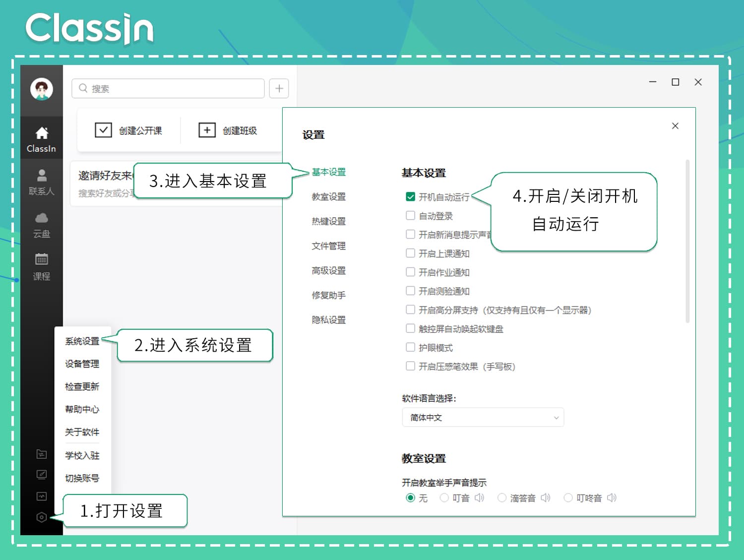Enable the 开启新消息提示声音 checkbox

(x=410, y=234)
